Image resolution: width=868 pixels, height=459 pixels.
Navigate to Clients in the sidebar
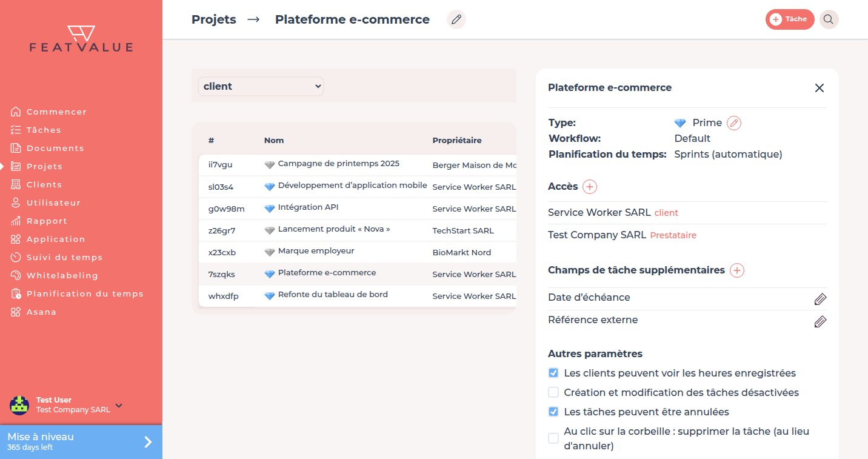coord(44,184)
